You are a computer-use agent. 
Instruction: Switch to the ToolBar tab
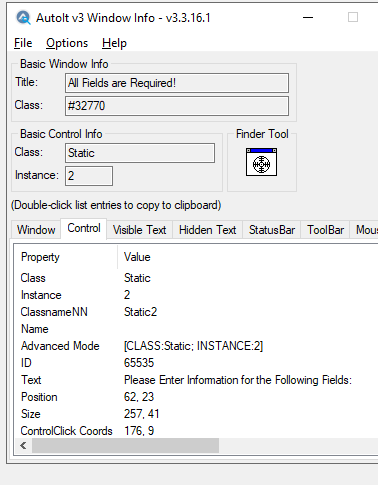[325, 230]
